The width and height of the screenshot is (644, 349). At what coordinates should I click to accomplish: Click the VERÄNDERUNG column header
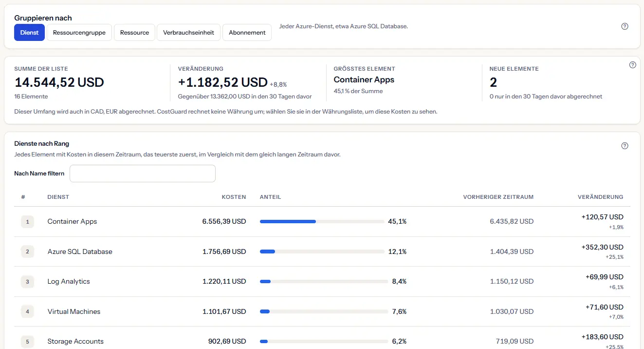[x=600, y=197]
